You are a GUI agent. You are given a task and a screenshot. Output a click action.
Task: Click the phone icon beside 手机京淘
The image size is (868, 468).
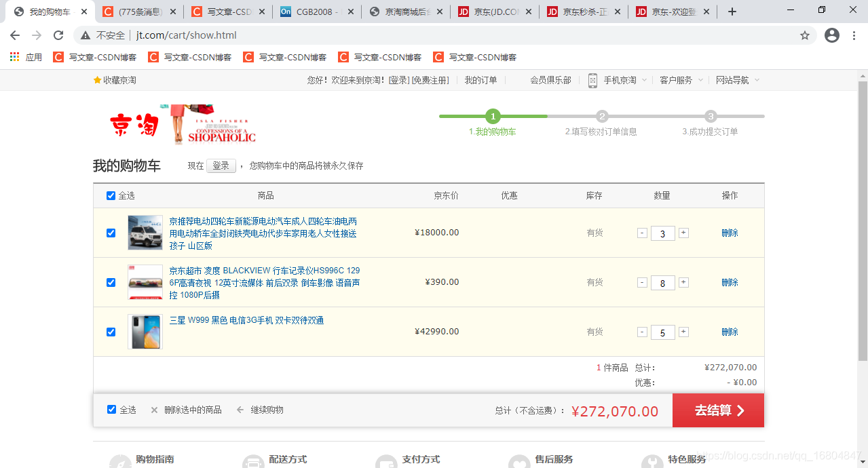point(592,80)
